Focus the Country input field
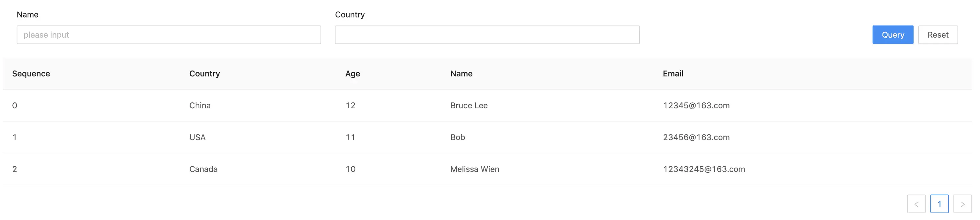 click(487, 35)
